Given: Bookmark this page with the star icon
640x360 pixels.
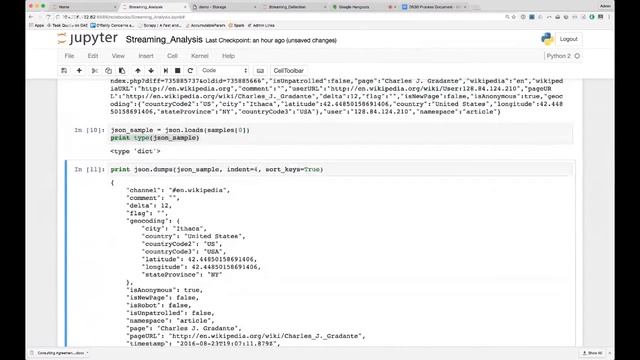Looking at the screenshot, I should pyautogui.click(x=514, y=17).
